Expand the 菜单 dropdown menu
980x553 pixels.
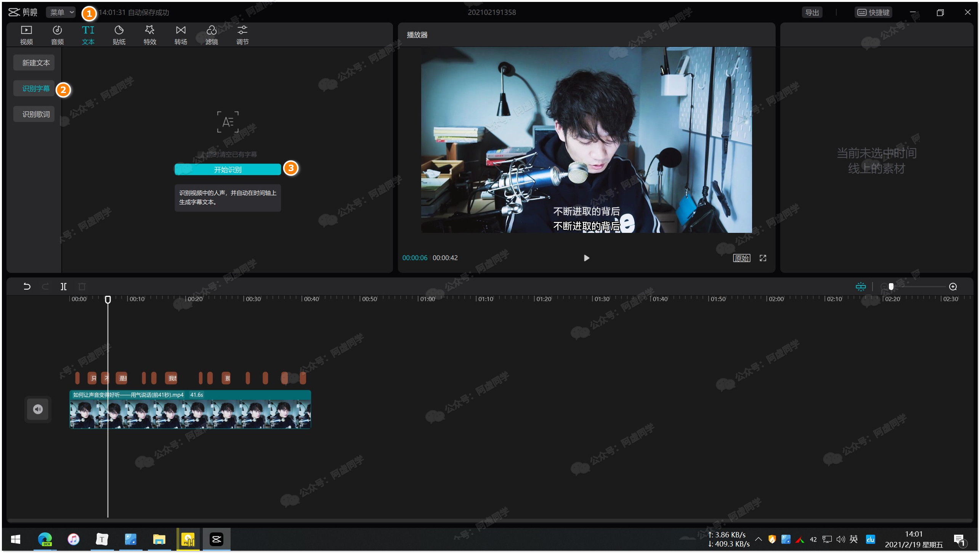[x=61, y=12]
